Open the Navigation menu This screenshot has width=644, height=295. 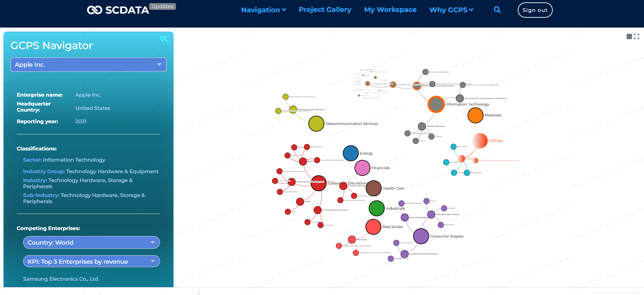click(x=263, y=10)
